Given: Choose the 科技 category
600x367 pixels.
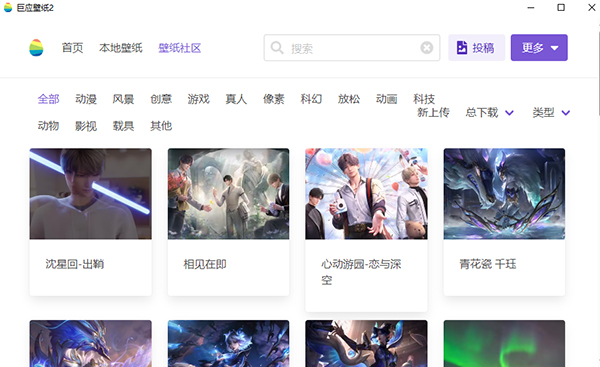Looking at the screenshot, I should [x=424, y=99].
